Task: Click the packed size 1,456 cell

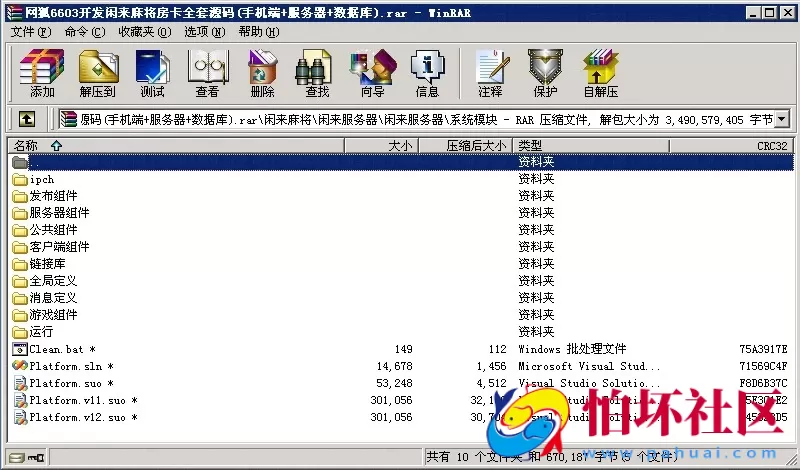Action: (491, 366)
